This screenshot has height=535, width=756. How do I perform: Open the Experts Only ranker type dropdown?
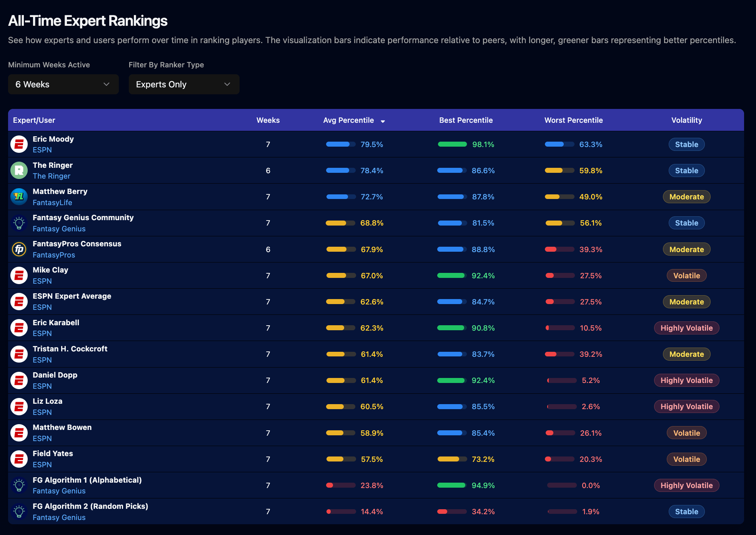184,84
